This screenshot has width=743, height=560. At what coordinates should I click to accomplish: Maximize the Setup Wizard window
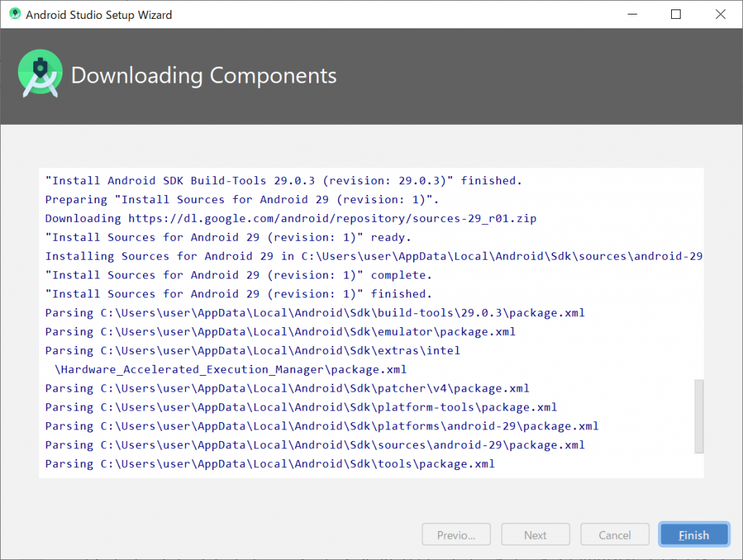[x=676, y=14]
